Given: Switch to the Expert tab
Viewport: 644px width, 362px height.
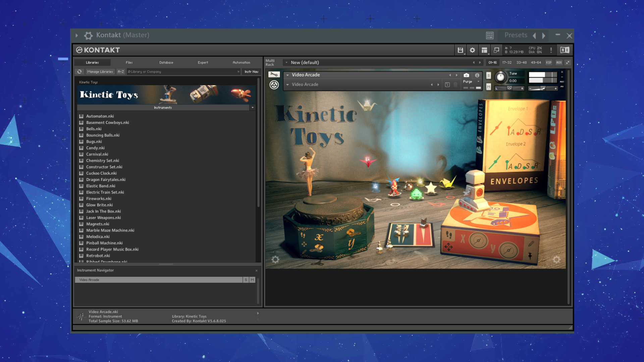Looking at the screenshot, I should (203, 62).
